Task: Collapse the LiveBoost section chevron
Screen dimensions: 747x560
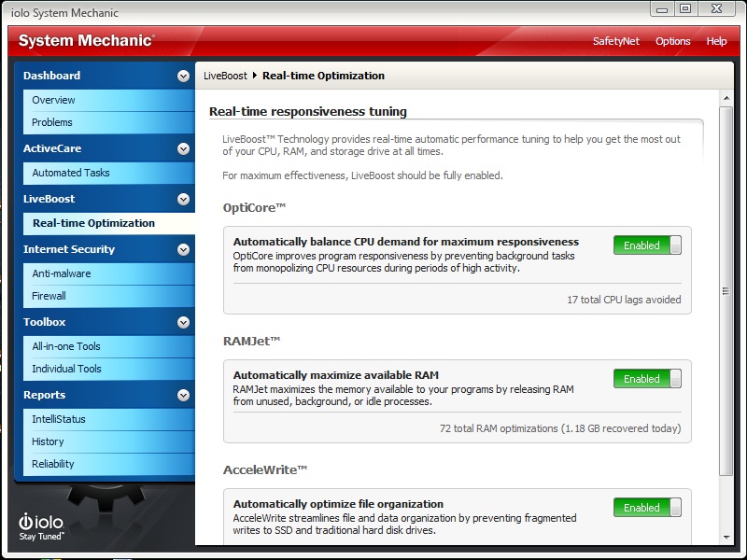Action: (183, 199)
